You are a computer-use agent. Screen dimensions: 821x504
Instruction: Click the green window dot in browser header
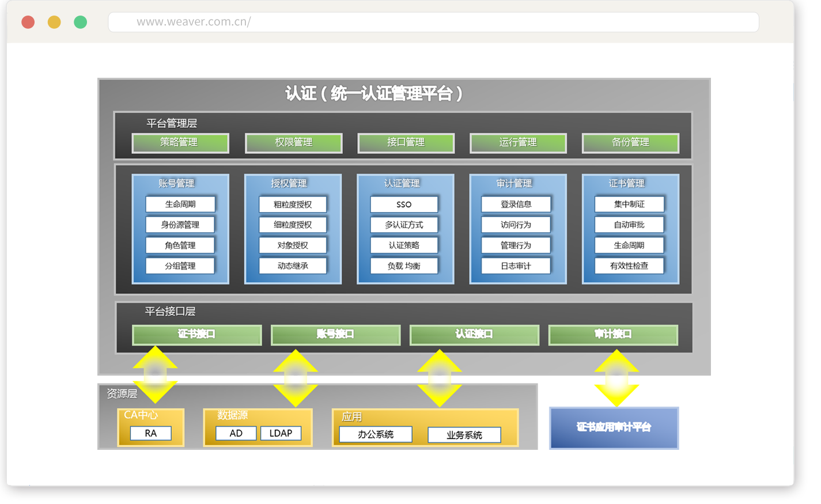81,22
